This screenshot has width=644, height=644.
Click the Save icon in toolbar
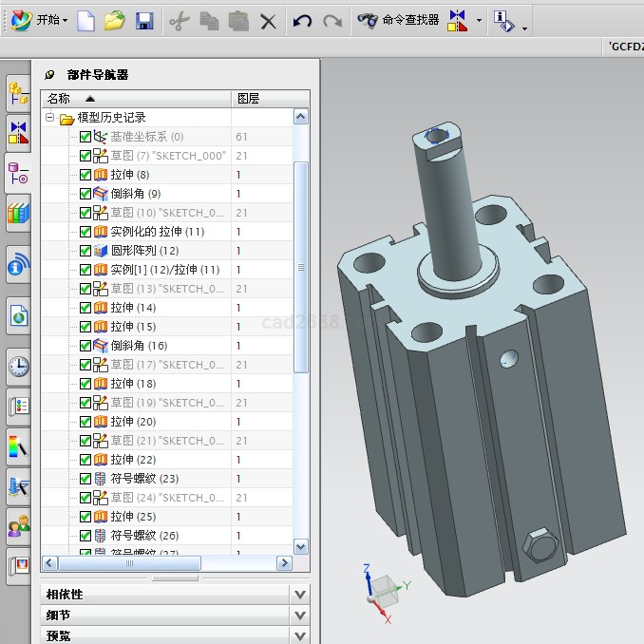[144, 20]
